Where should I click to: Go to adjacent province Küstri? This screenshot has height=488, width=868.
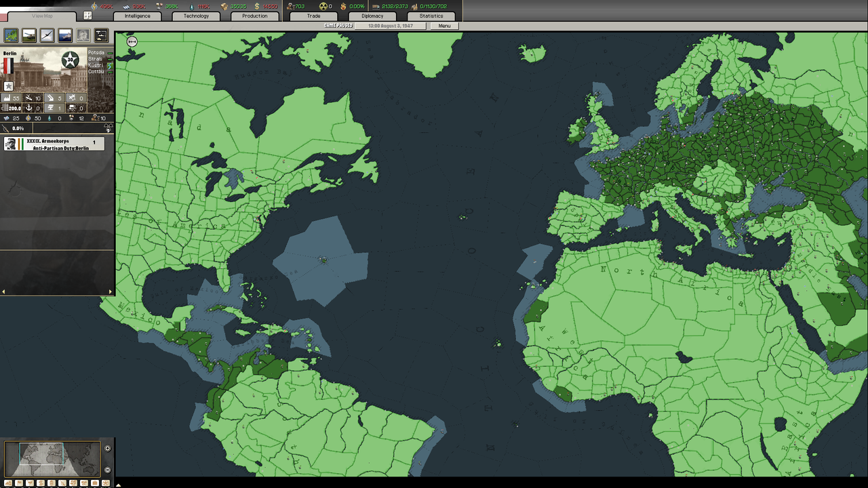click(x=96, y=65)
